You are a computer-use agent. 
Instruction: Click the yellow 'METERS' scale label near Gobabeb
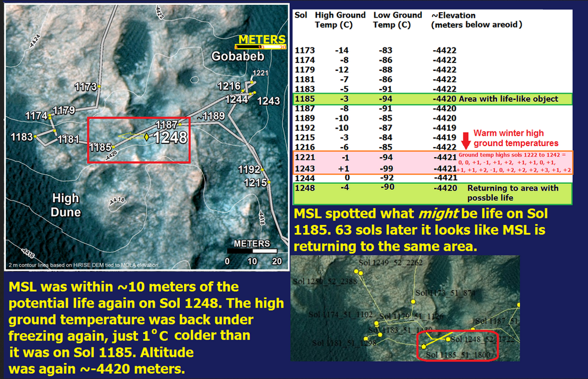[x=262, y=39]
